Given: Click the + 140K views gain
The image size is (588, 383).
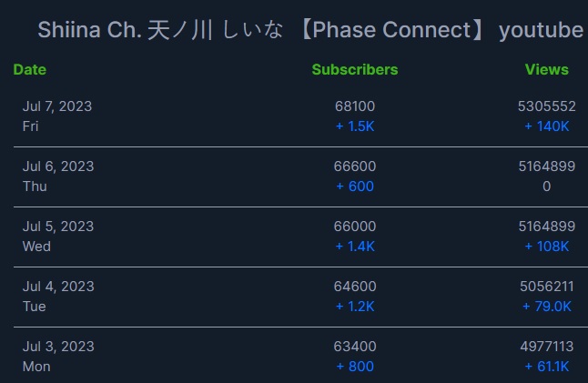Looking at the screenshot, I should click(x=546, y=126).
